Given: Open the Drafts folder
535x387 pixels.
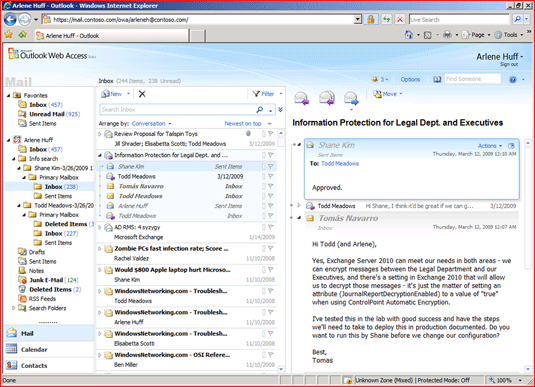Looking at the screenshot, I should pos(32,252).
